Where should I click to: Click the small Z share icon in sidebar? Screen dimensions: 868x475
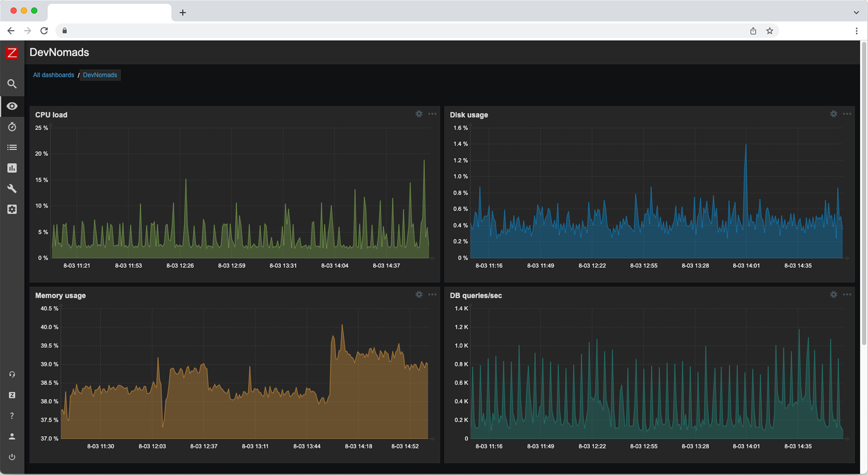click(x=12, y=395)
